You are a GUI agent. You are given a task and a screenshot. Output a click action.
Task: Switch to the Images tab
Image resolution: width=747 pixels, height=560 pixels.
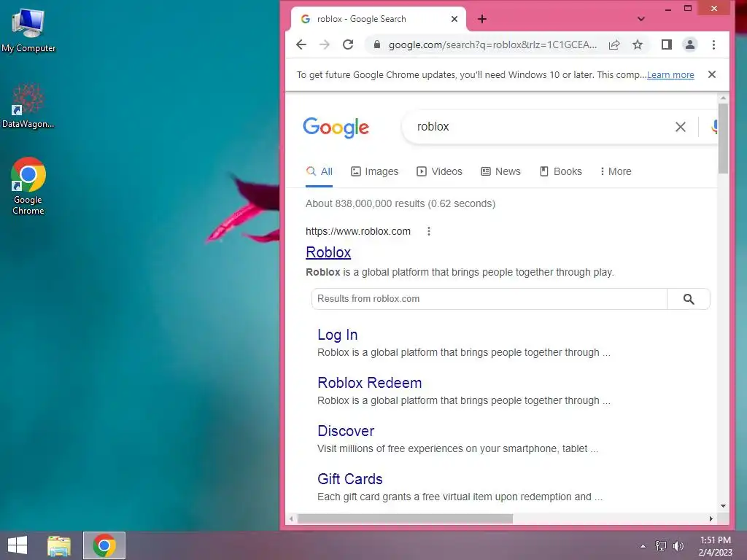point(374,171)
